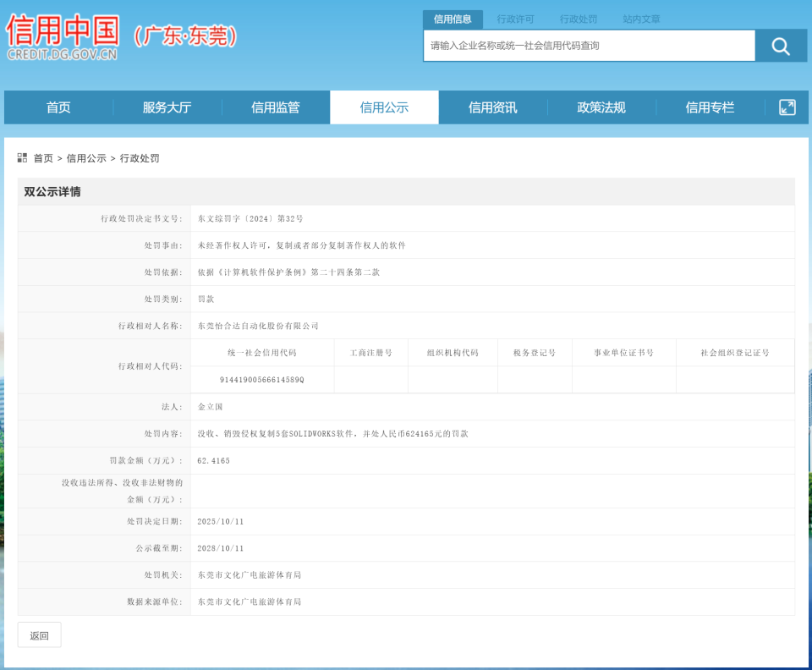Click the 返回 return button
Image resolution: width=812 pixels, height=670 pixels.
(x=39, y=634)
